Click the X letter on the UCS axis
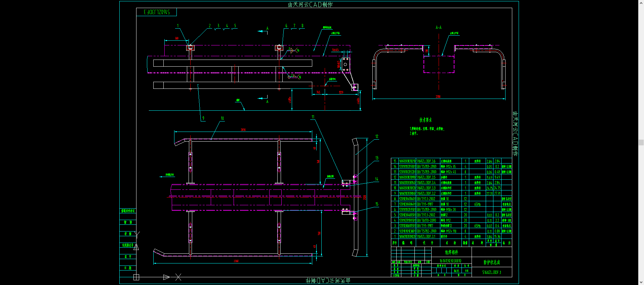The height and width of the screenshot is (285, 644). tap(178, 277)
